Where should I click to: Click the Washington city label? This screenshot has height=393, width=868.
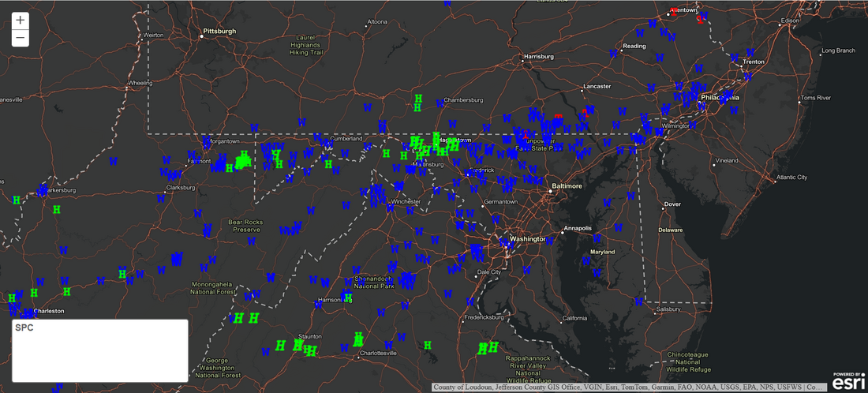pyautogui.click(x=527, y=239)
